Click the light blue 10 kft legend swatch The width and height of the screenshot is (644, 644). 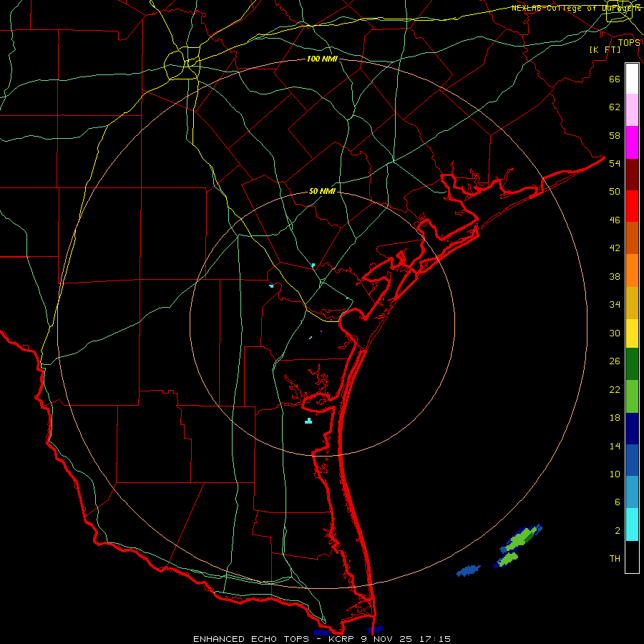[x=632, y=492]
